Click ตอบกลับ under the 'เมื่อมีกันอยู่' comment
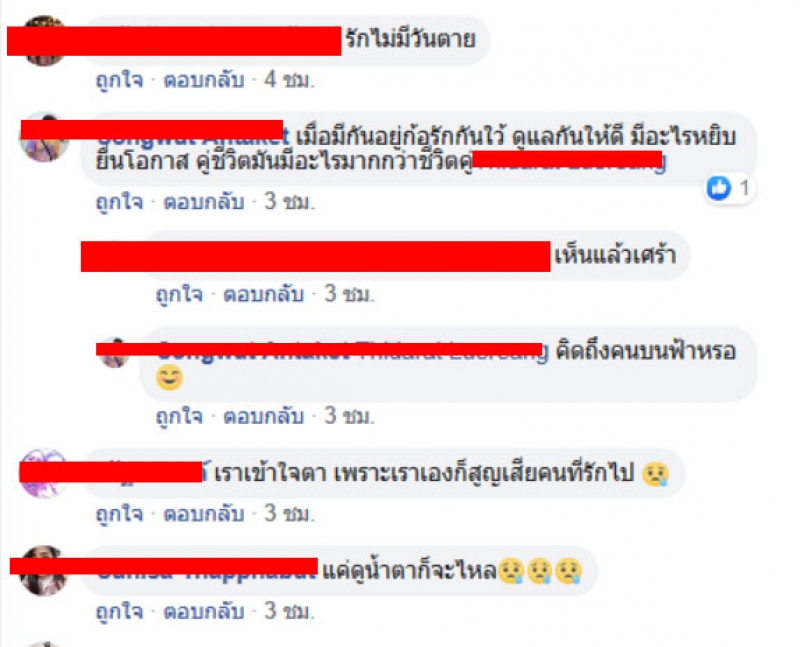The width and height of the screenshot is (800, 647). coord(204,202)
